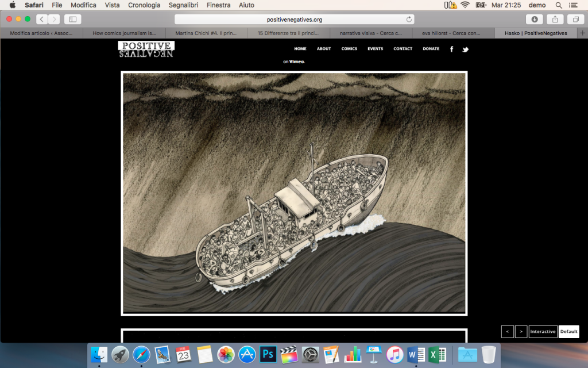Viewport: 588px width, 368px height.
Task: Open the App Store from the Dock
Action: [247, 354]
